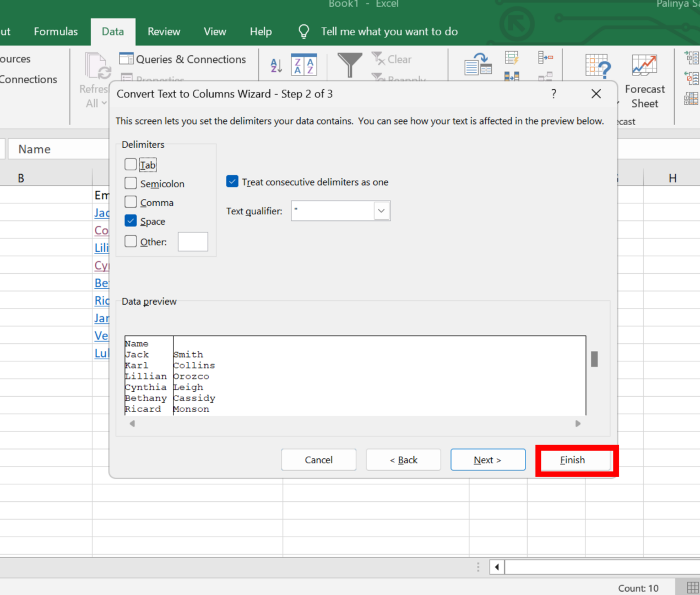Open the Text qualifier dropdown
This screenshot has width=700, height=595.
click(381, 210)
